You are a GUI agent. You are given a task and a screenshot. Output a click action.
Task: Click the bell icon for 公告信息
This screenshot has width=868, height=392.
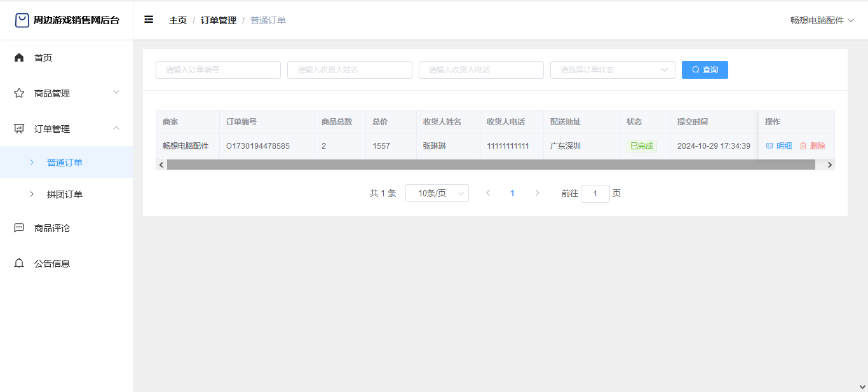tap(19, 264)
